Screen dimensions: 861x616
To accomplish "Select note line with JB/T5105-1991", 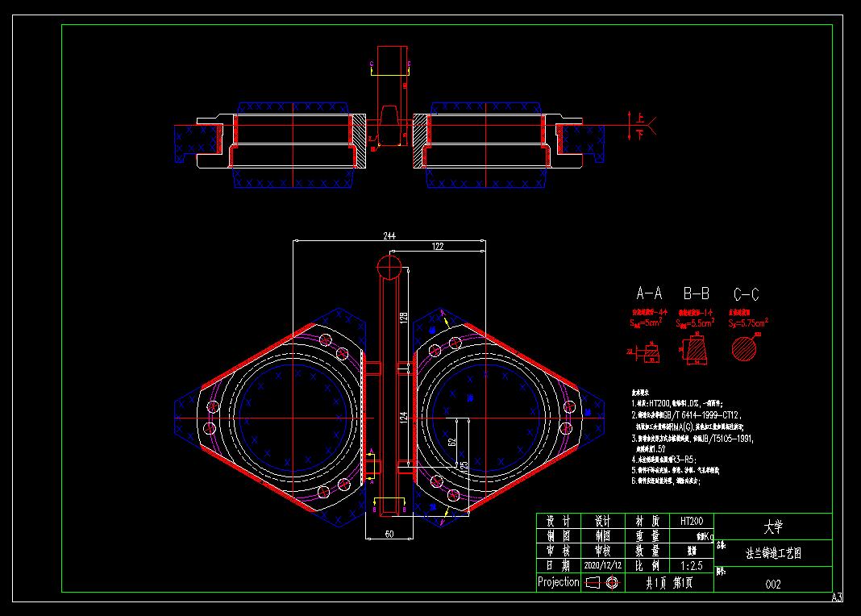I will (693, 438).
